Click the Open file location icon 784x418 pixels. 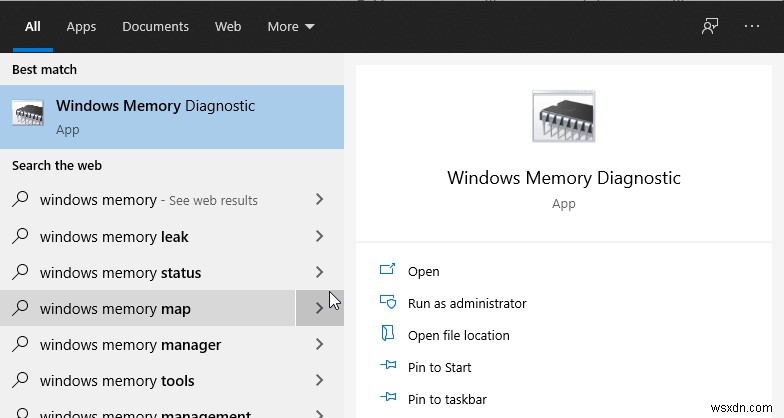[388, 335]
